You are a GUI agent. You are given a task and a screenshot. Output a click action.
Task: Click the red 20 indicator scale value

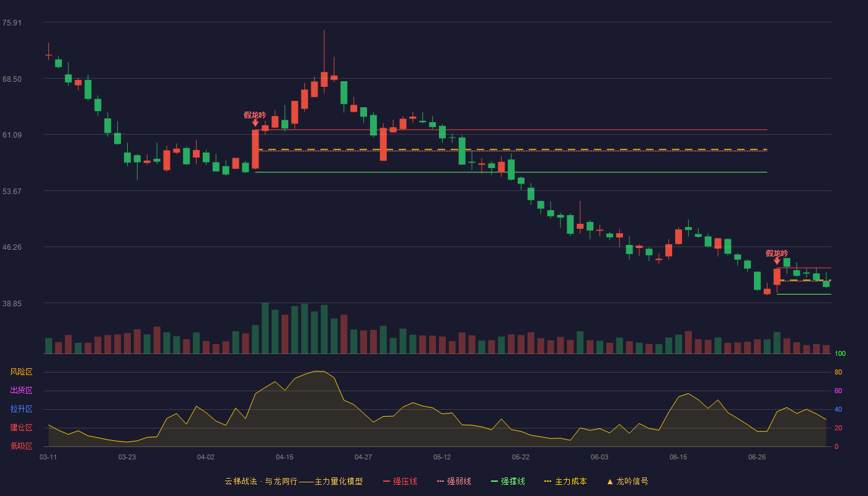click(x=838, y=428)
